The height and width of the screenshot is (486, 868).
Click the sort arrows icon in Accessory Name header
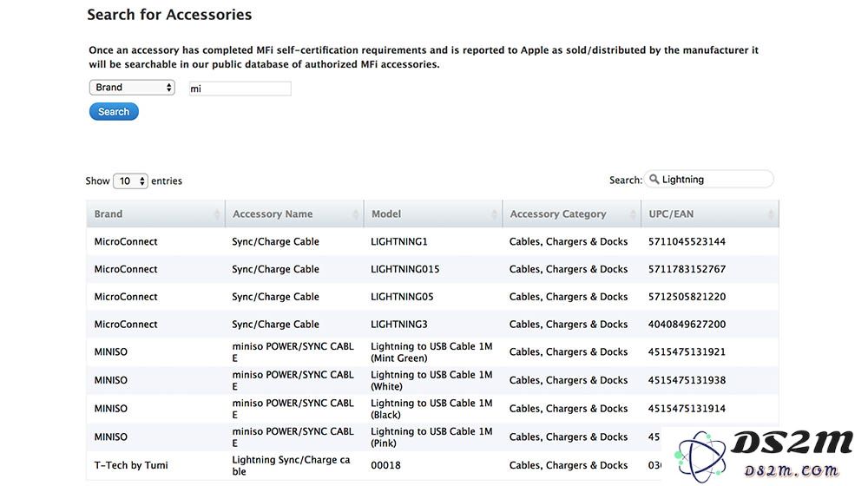coord(355,214)
